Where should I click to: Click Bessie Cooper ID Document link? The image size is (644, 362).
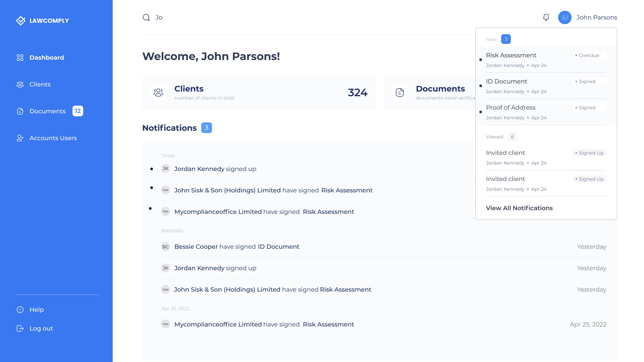[x=278, y=247]
